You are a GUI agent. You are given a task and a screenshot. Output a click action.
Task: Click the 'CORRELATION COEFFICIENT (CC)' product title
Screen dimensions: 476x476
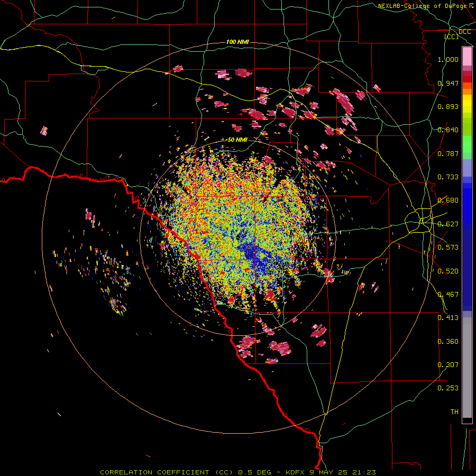click(x=167, y=472)
